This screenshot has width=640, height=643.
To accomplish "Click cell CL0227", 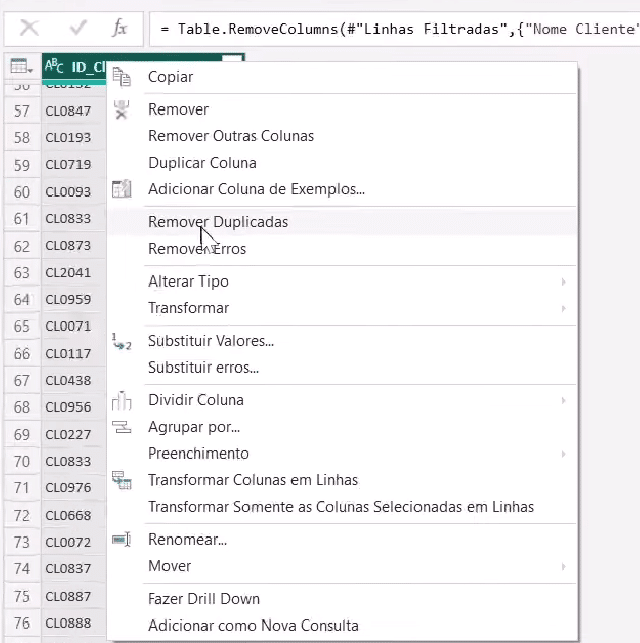I will pos(68,435).
